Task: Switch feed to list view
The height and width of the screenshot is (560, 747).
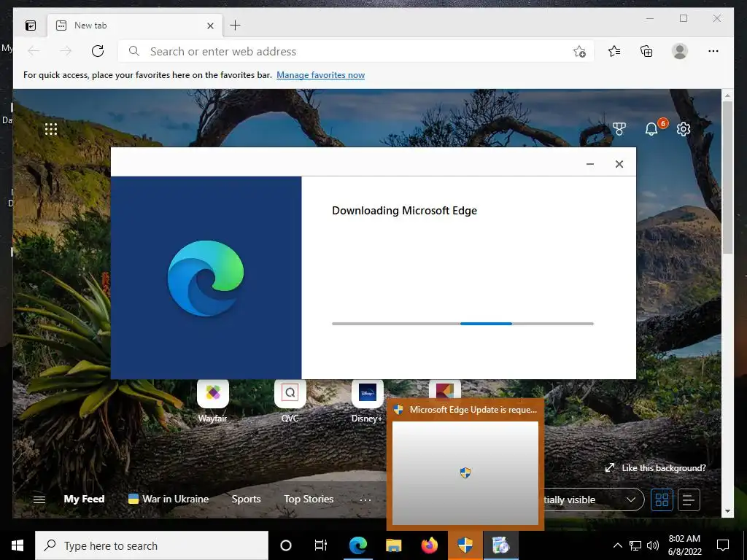Action: coord(689,499)
